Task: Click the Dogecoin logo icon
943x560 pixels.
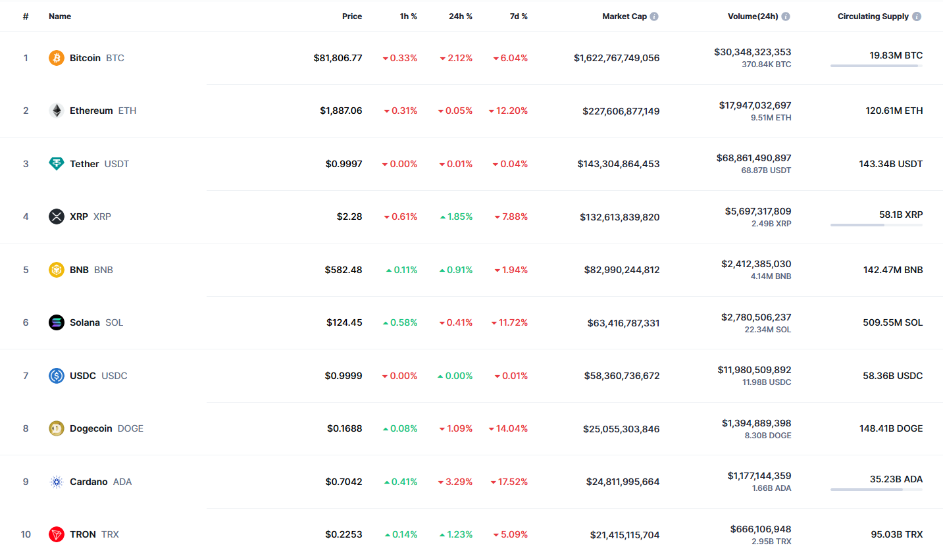Action: tap(57, 428)
